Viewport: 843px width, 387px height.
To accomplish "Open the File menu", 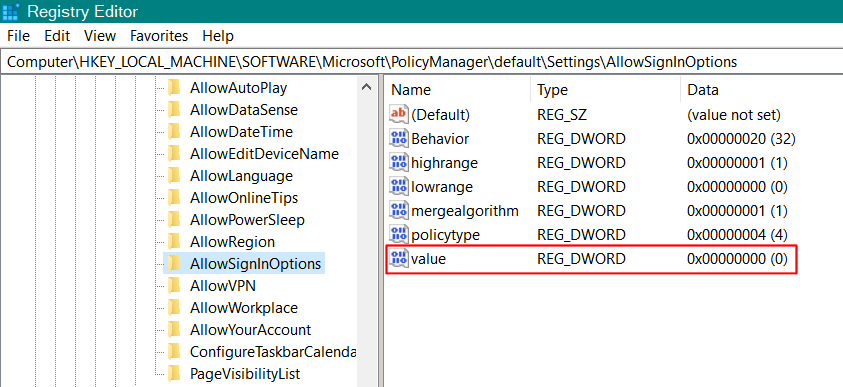I will (18, 36).
